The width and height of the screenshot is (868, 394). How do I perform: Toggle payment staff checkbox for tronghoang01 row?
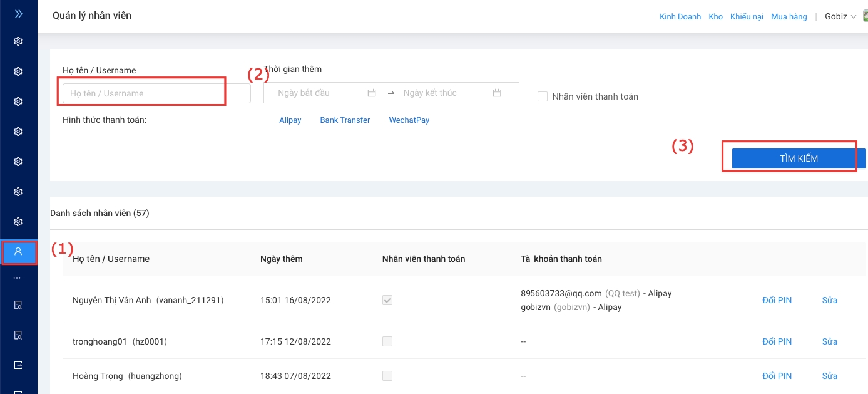click(387, 341)
